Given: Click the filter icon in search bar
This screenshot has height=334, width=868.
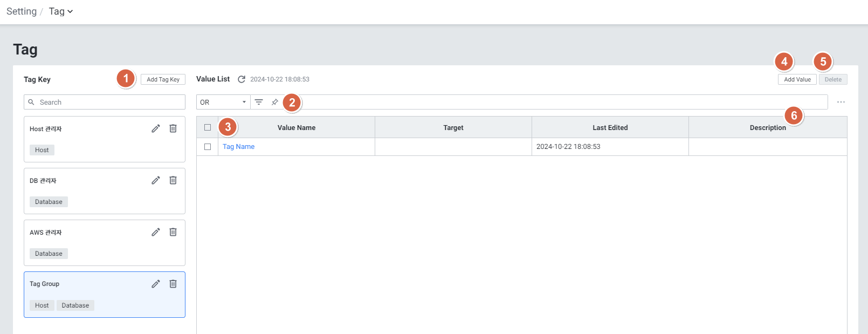Looking at the screenshot, I should point(259,102).
